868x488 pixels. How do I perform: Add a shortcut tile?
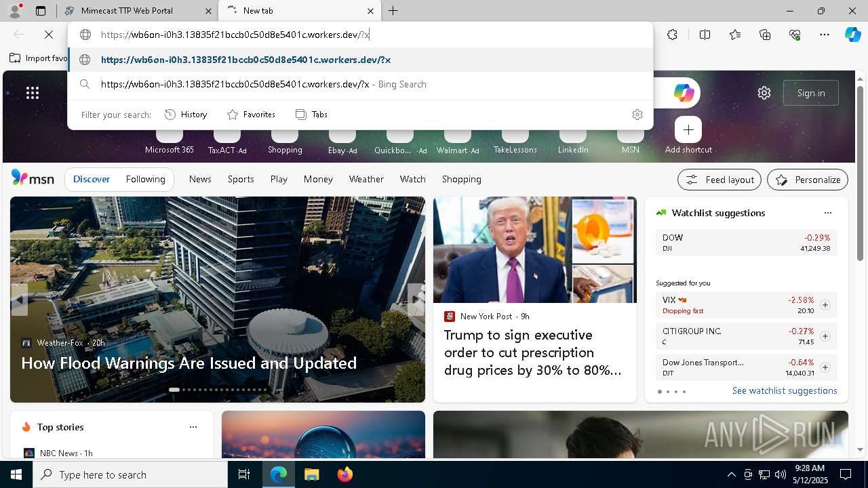688,135
